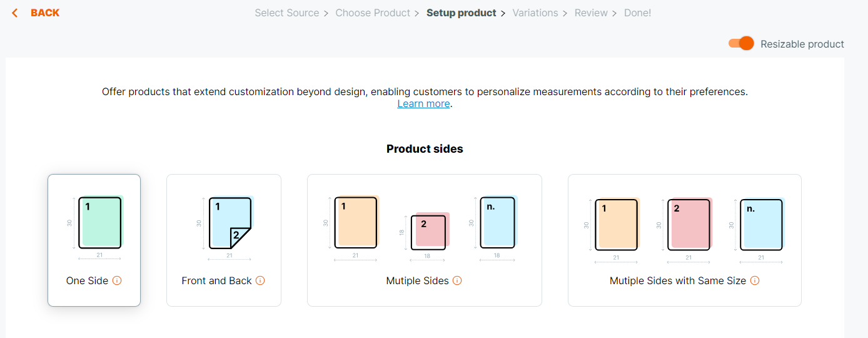Image resolution: width=868 pixels, height=338 pixels.
Task: Go to Select Source step
Action: pos(287,13)
